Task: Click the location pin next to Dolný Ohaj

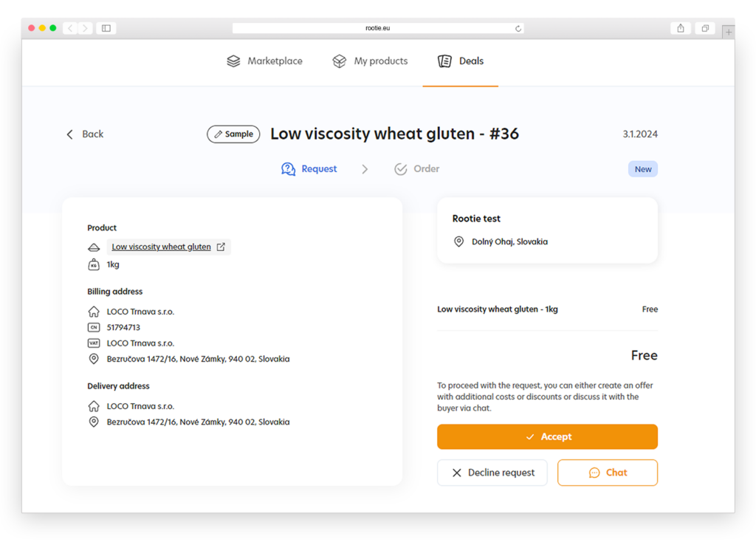Action: 459,241
